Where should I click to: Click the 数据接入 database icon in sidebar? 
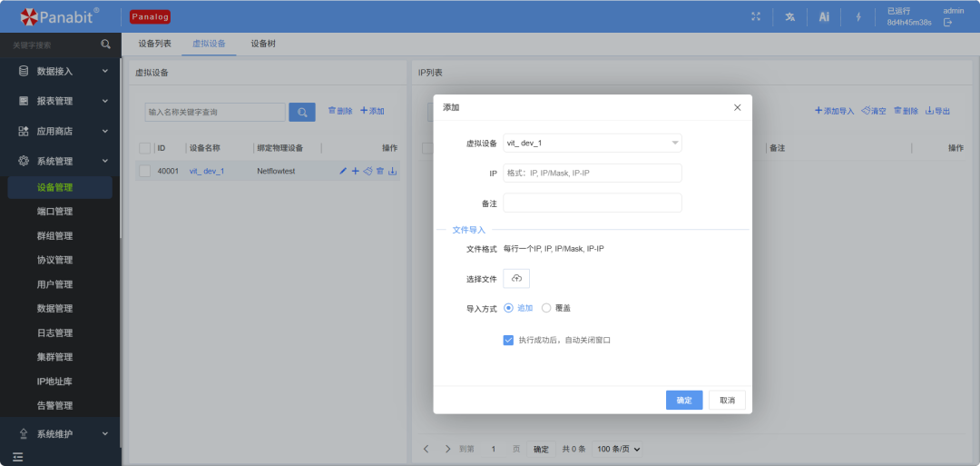(x=24, y=71)
